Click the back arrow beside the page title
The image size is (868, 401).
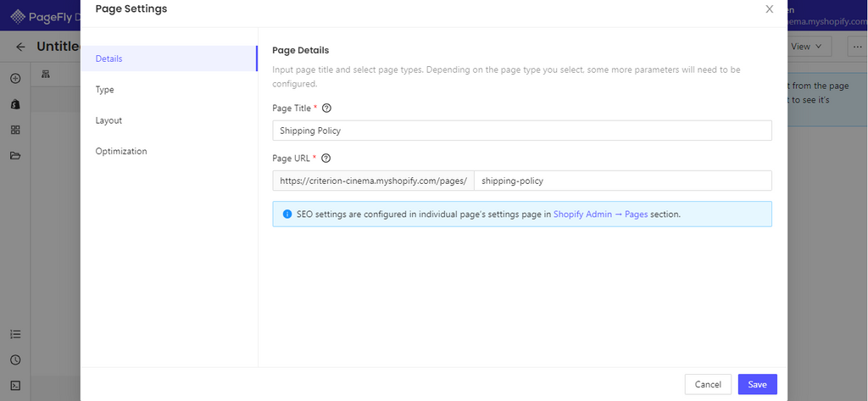coord(20,47)
